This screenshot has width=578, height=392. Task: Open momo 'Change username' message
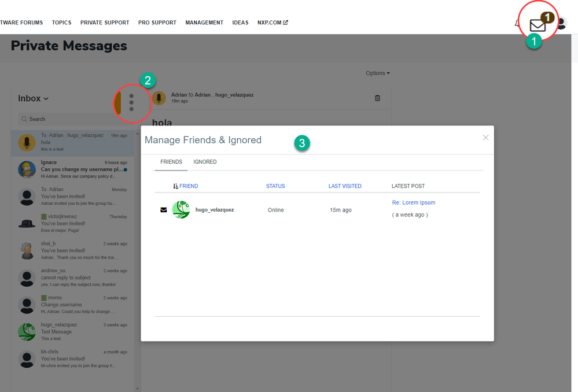73,305
